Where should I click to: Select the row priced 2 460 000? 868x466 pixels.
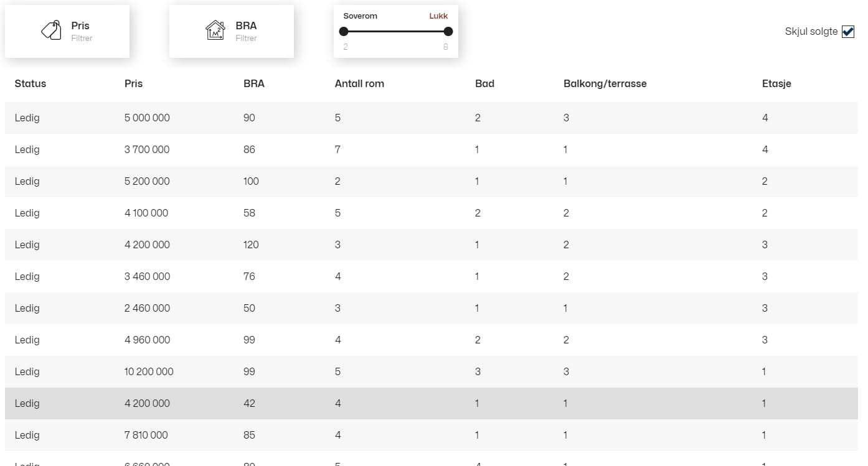[x=432, y=308]
